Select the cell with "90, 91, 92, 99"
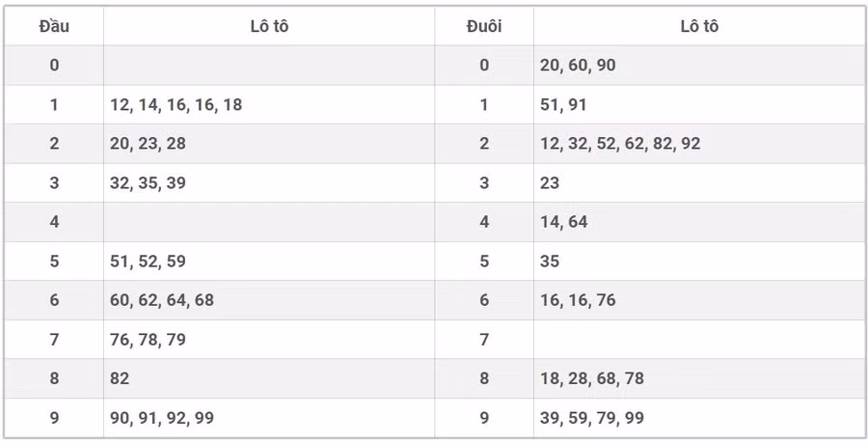 click(x=162, y=418)
